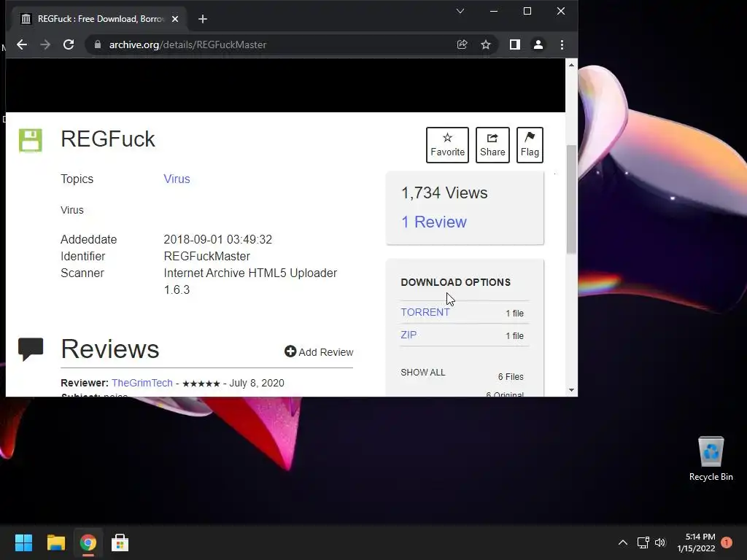Click the 6 Files count
The image size is (747, 560).
tap(511, 377)
